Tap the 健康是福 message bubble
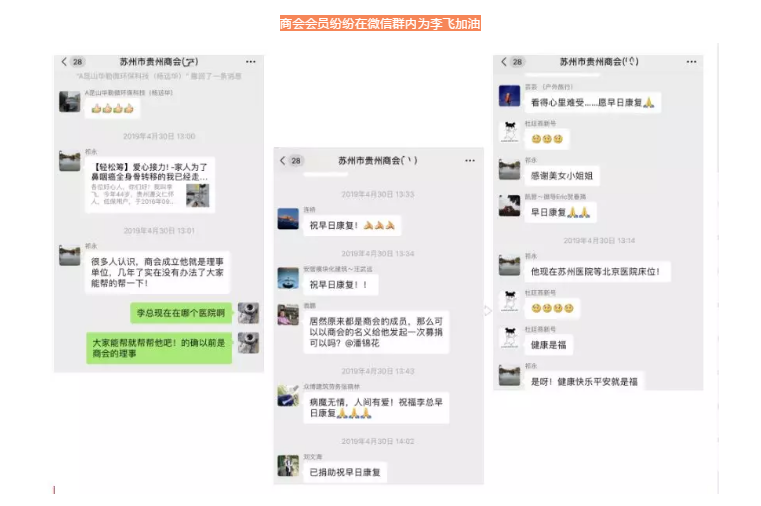Screen dimensions: 761x506 (548, 345)
